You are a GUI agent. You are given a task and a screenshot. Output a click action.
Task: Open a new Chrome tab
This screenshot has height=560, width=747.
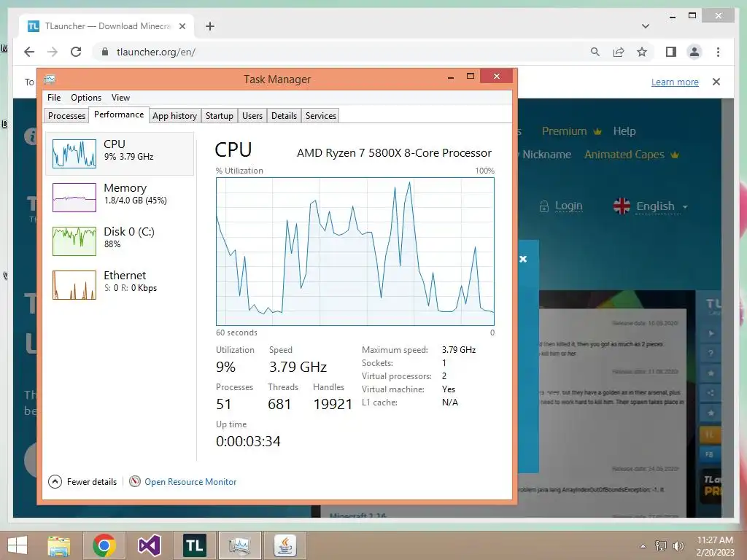pyautogui.click(x=209, y=26)
